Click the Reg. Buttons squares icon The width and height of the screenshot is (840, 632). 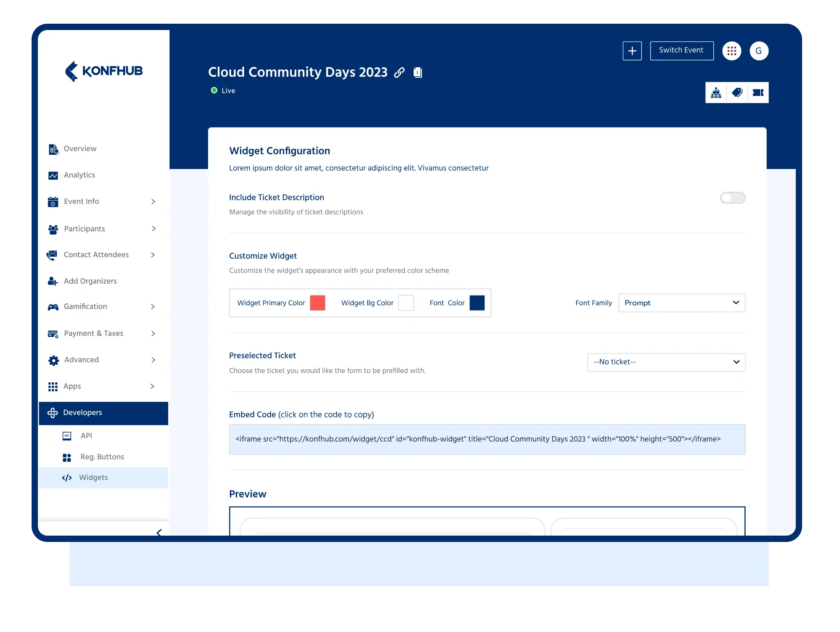coord(67,457)
